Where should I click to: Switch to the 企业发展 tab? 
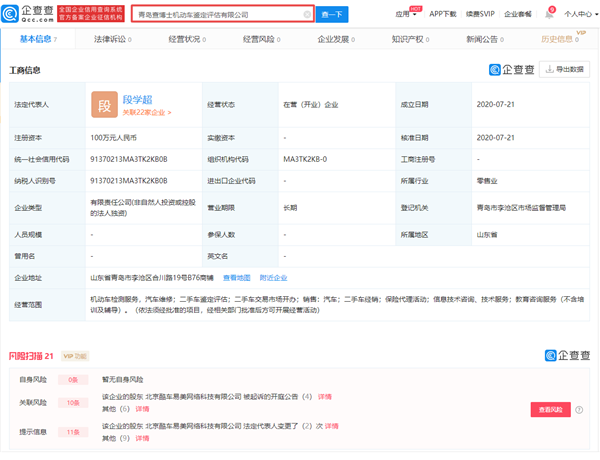coord(336,39)
